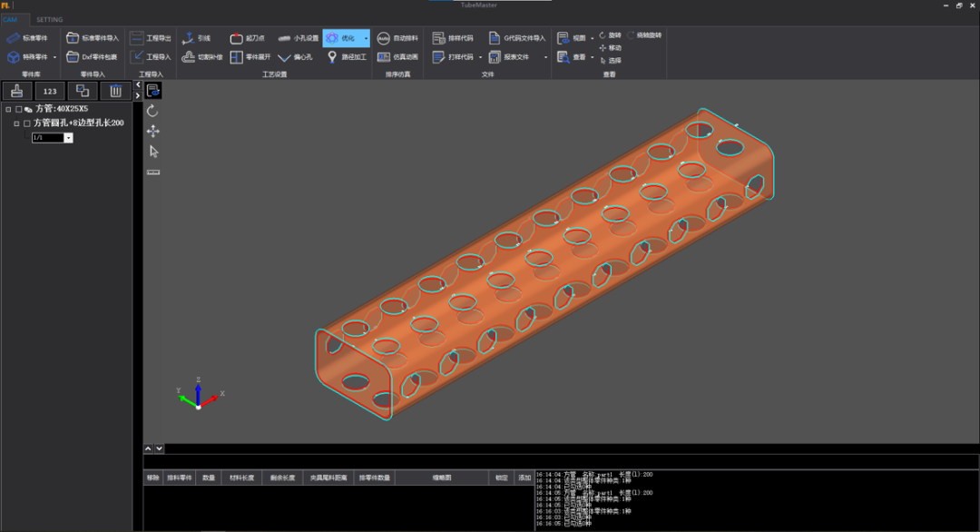This screenshot has width=980, height=532.
Task: Click the 缩略图 column header
Action: (x=442, y=478)
